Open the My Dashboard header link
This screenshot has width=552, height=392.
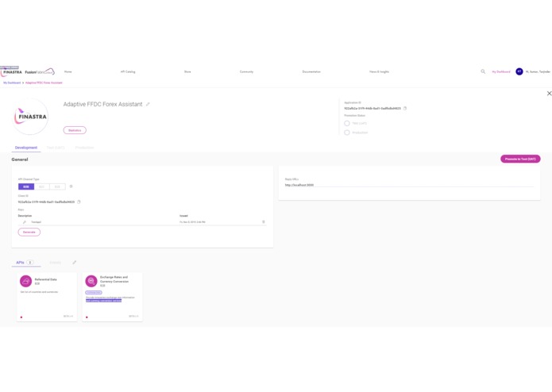tap(501, 71)
